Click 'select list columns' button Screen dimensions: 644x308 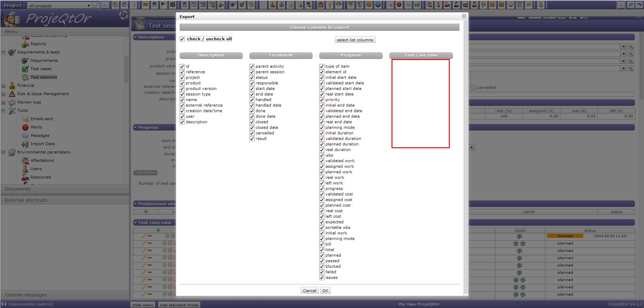[355, 40]
